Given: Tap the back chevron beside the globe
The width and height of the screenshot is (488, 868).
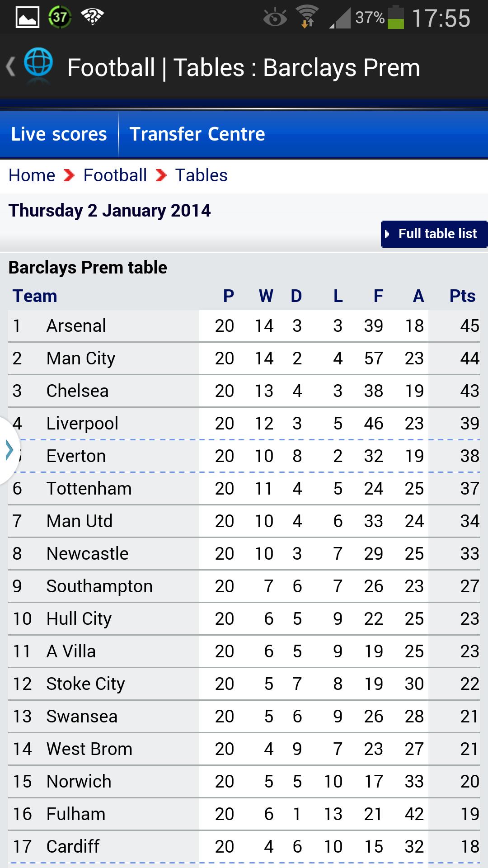Looking at the screenshot, I should 11,67.
